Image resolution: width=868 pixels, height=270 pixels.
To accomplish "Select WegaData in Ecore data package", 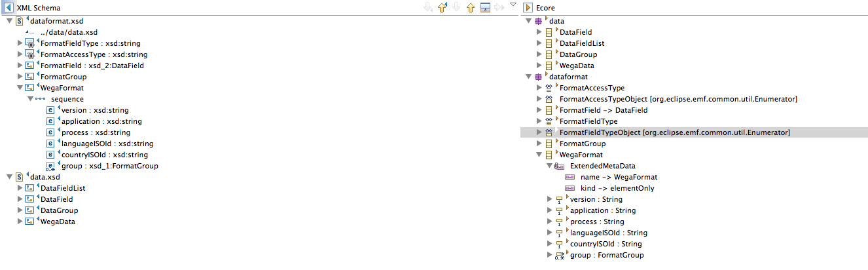I will coord(577,66).
